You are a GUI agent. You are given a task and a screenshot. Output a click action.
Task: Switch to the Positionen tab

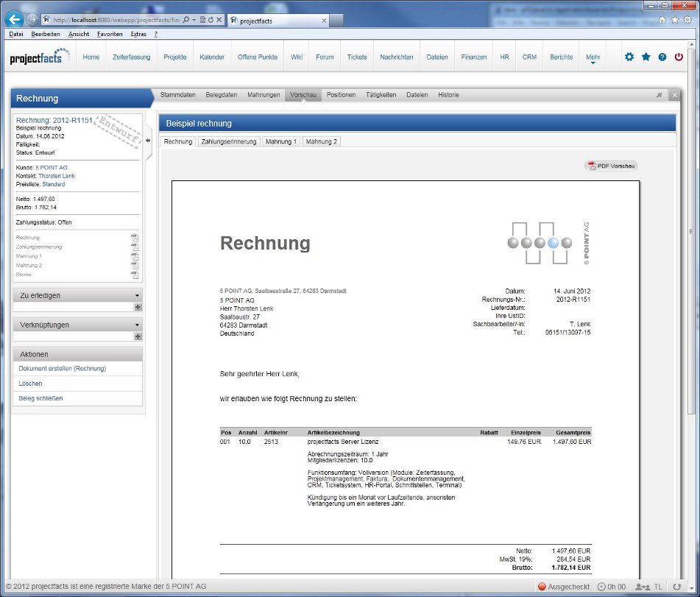click(x=341, y=95)
